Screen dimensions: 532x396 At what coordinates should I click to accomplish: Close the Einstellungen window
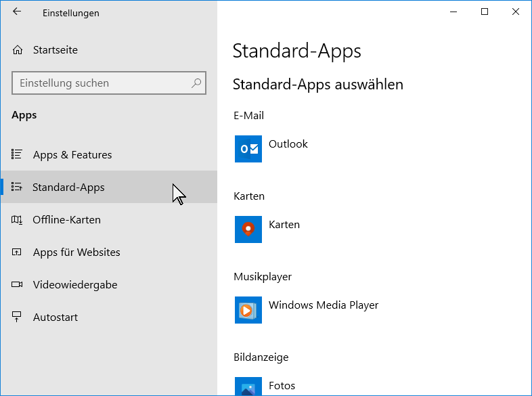pos(516,12)
